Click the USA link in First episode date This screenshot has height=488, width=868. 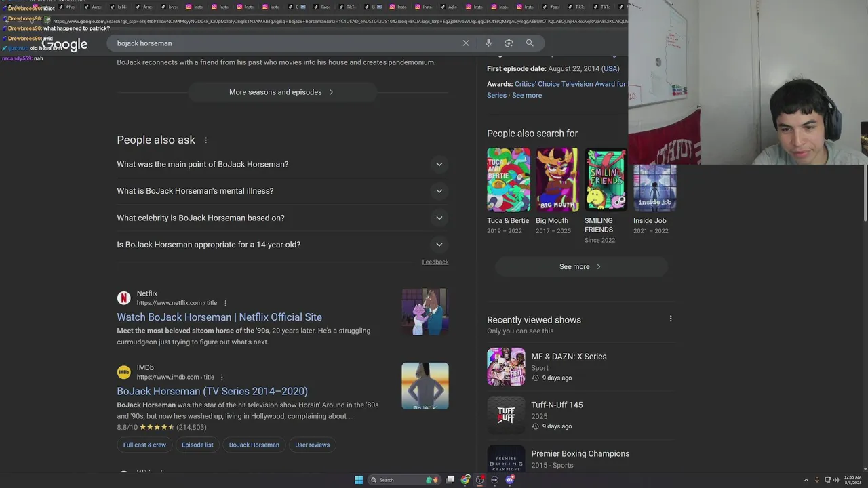tap(610, 69)
